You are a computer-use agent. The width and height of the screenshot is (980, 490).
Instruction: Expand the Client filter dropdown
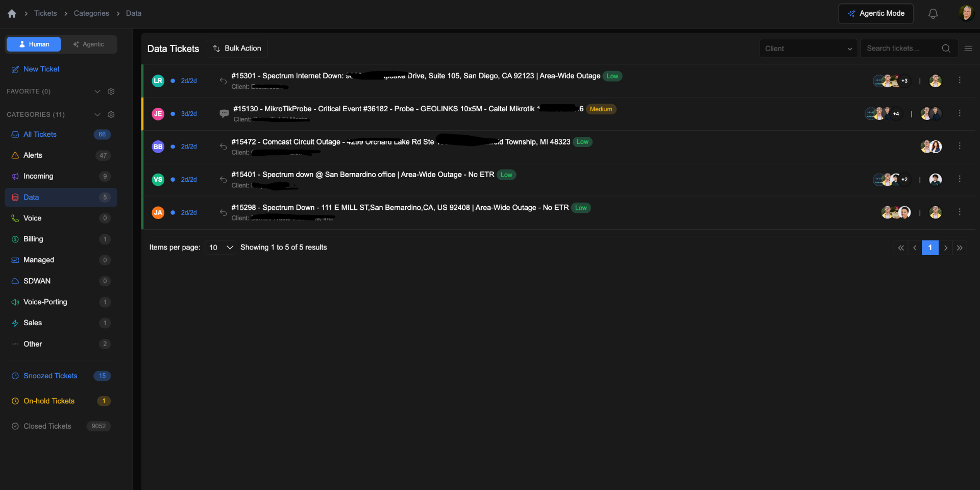808,48
